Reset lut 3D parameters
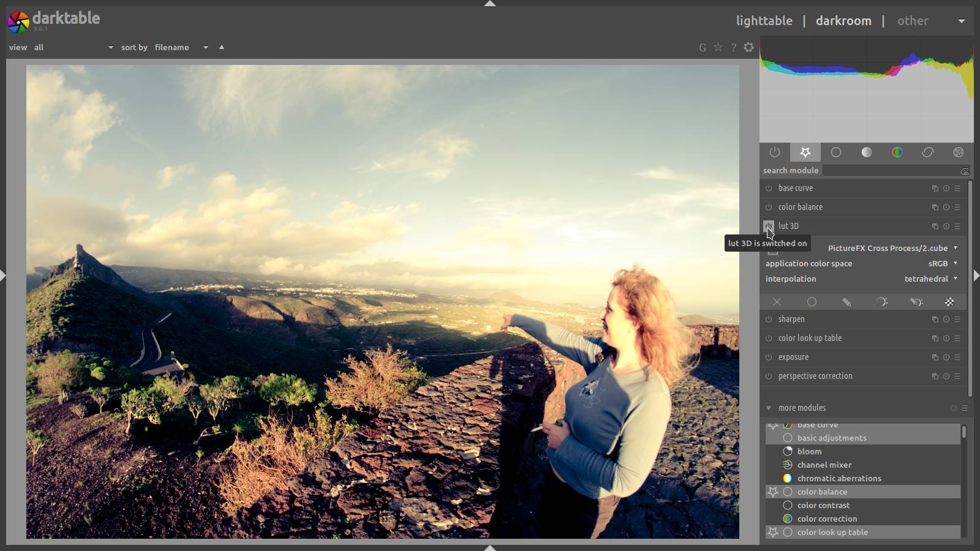980x551 pixels. click(946, 227)
